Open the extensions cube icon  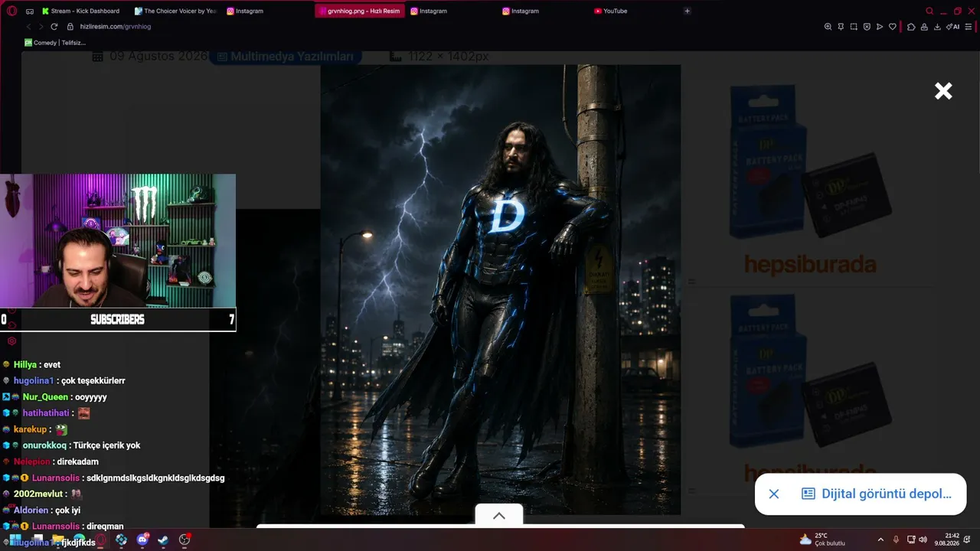(x=911, y=27)
